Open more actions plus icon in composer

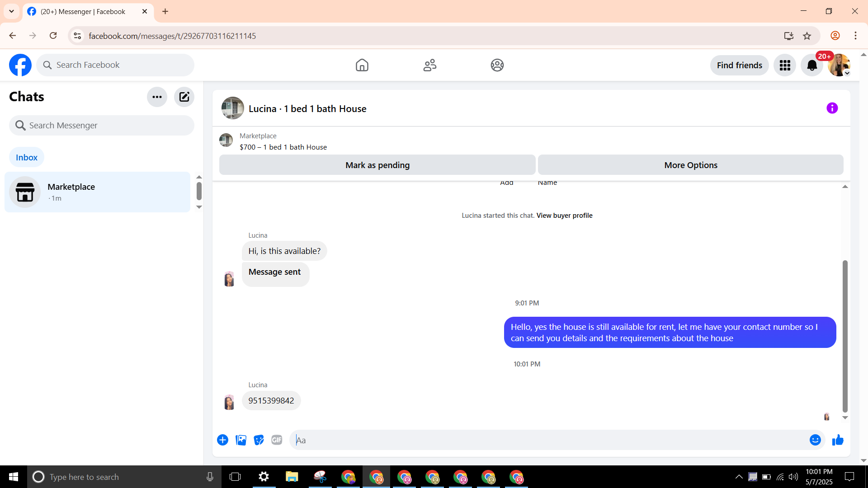tap(222, 440)
